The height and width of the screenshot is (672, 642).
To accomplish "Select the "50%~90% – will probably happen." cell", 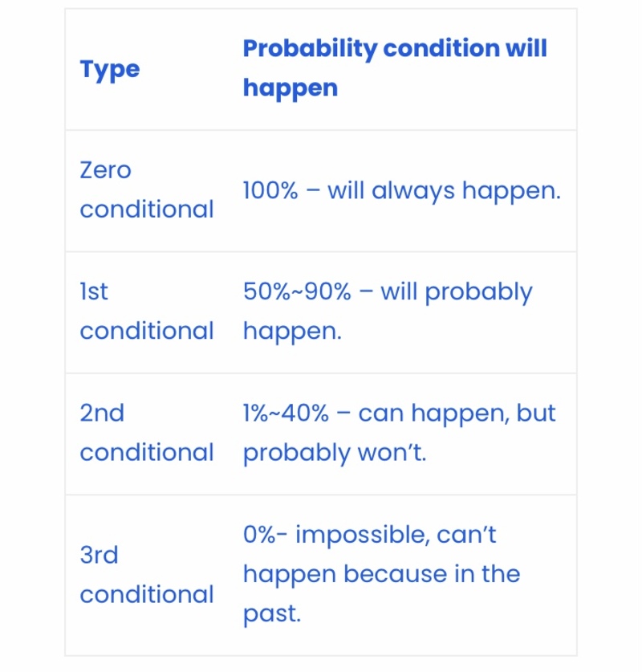I will coord(388,312).
